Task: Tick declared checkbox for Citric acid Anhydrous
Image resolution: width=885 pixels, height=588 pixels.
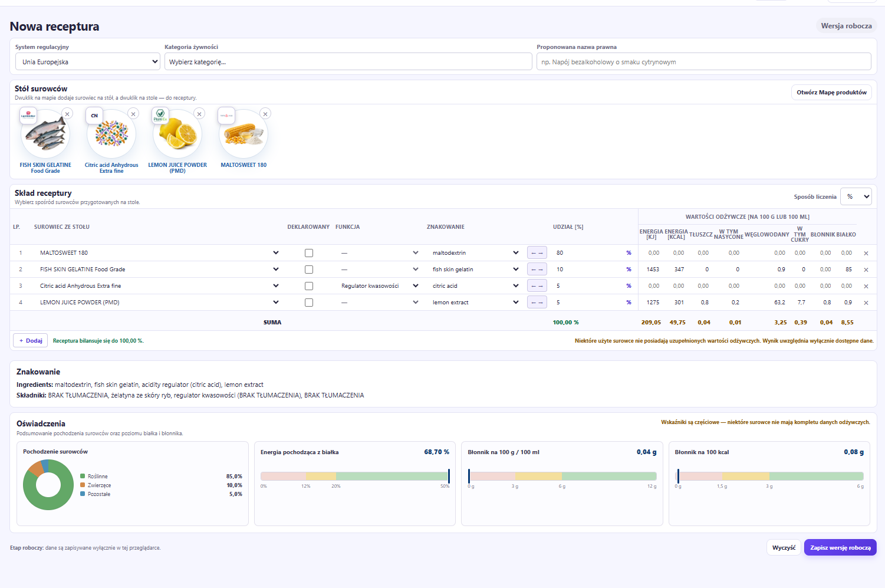Action: pos(309,286)
